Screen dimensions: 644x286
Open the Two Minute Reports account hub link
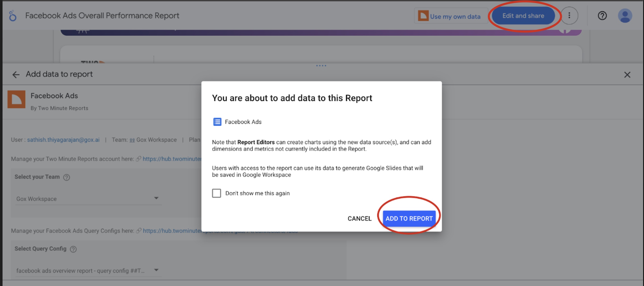(x=172, y=159)
